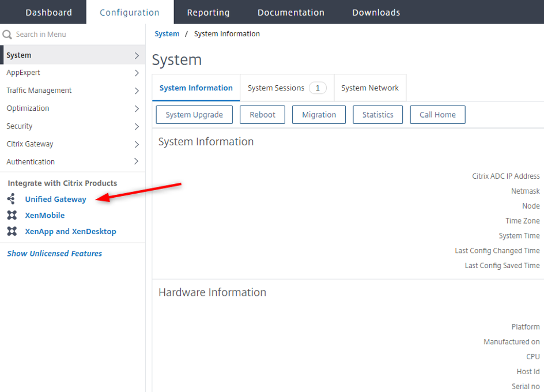Open the Dashboard tab
Image resolution: width=544 pixels, height=392 pixels.
tap(48, 12)
